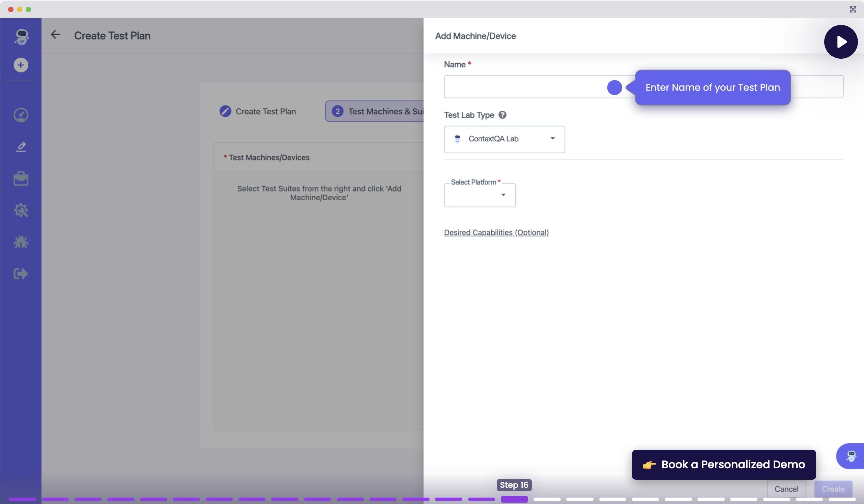
Task: Click Test Lab Type help question icon
Action: point(502,115)
